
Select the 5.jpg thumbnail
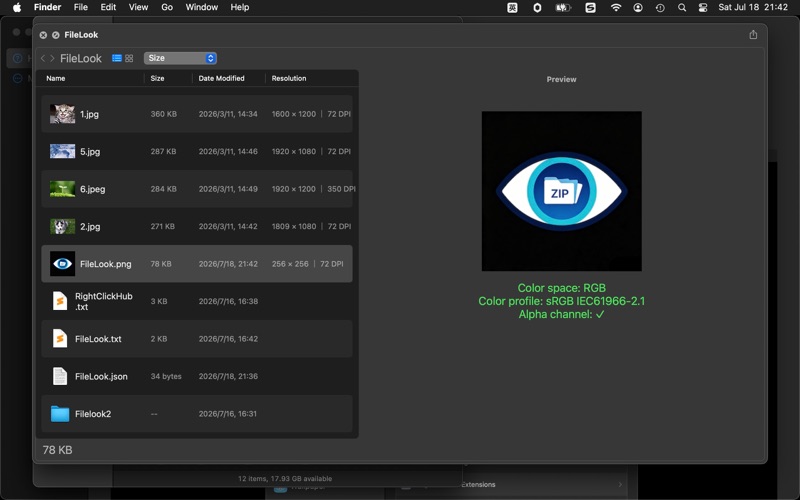click(62, 151)
